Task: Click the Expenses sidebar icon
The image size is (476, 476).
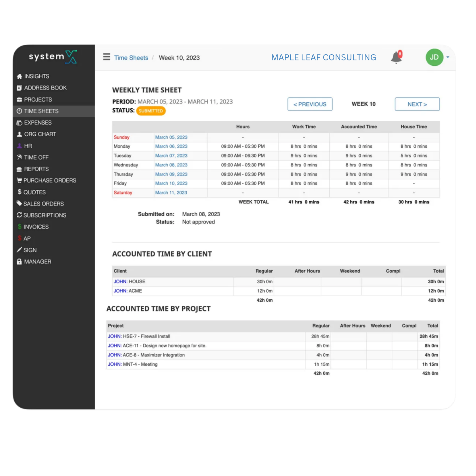Action: [x=19, y=123]
